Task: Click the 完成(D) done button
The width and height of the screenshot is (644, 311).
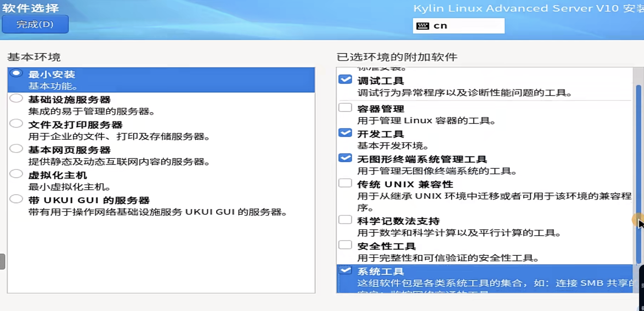Action: point(35,24)
